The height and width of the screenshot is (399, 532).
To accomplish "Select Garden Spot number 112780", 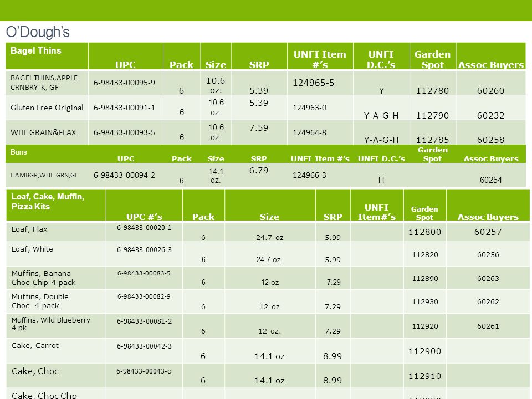I will (x=432, y=90).
